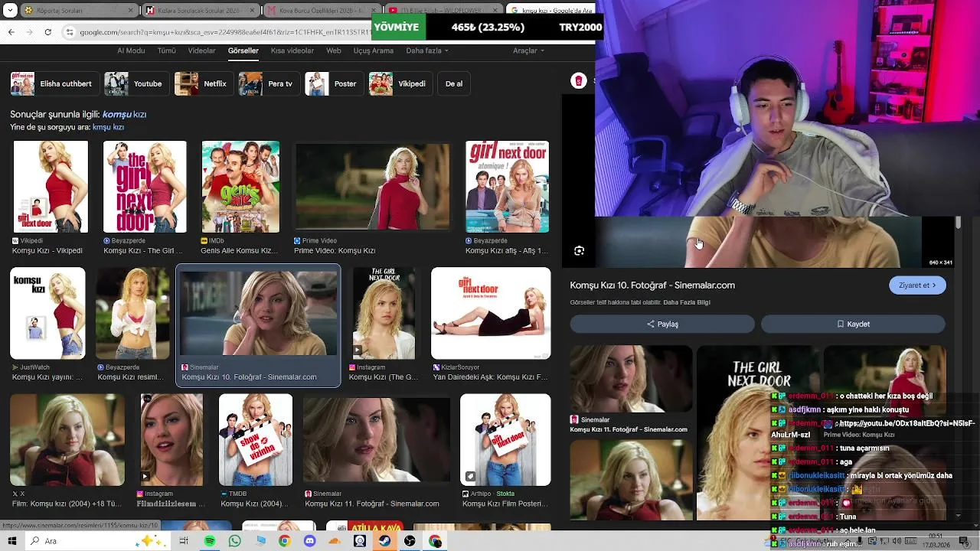Open site info icon in address bar

click(x=70, y=31)
